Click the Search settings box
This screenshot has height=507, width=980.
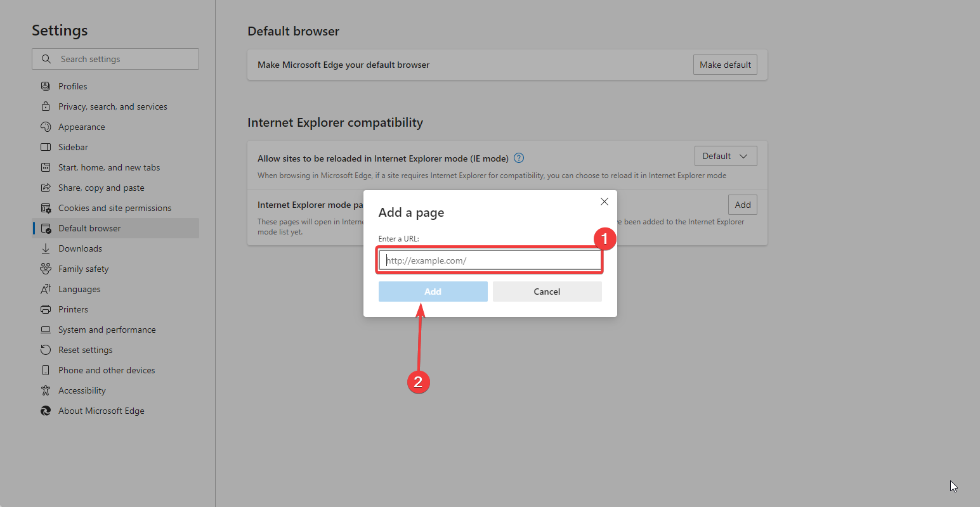[x=115, y=59]
